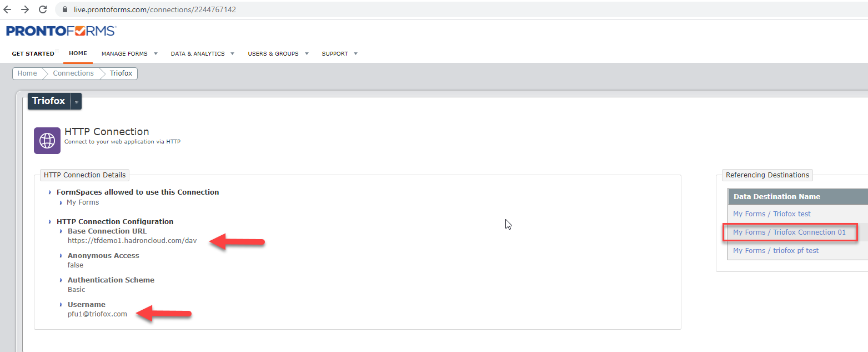The width and height of the screenshot is (868, 352).
Task: Open the Data & Analytics menu
Action: (x=198, y=54)
